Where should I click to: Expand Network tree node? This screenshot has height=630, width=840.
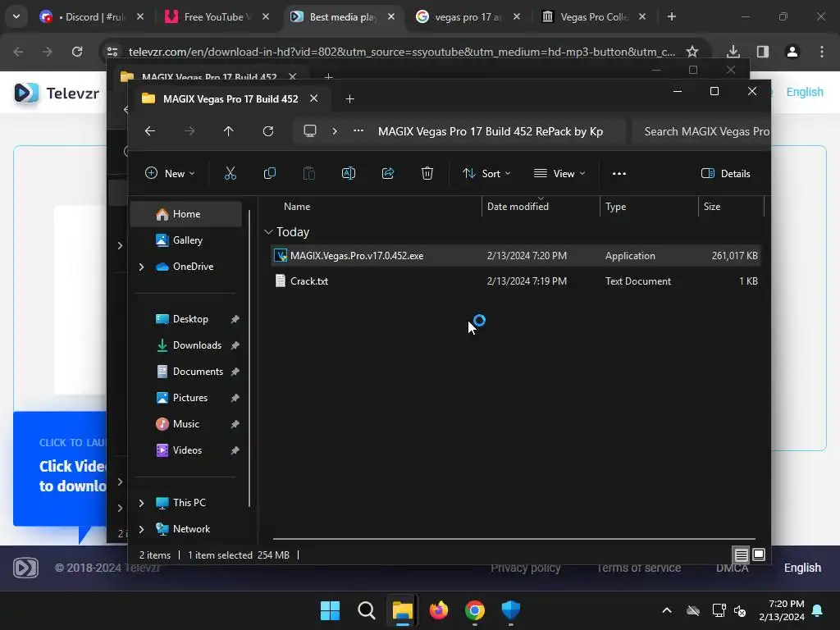click(141, 529)
